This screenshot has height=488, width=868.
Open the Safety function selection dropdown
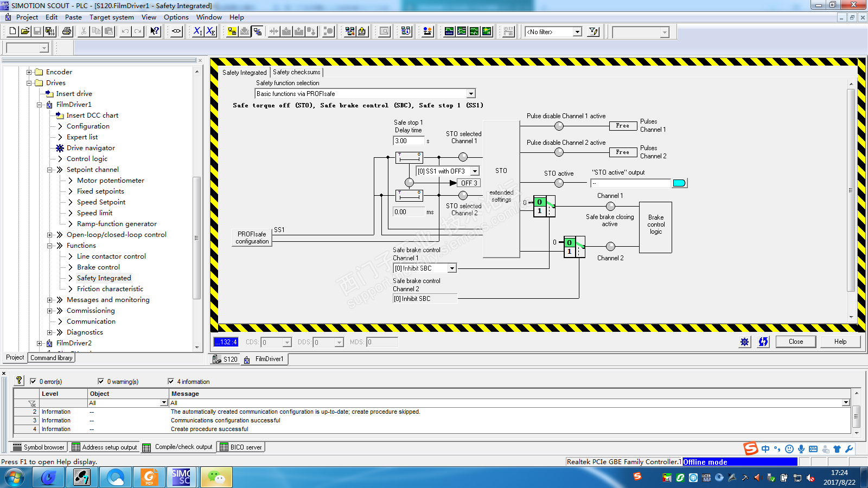(x=471, y=94)
